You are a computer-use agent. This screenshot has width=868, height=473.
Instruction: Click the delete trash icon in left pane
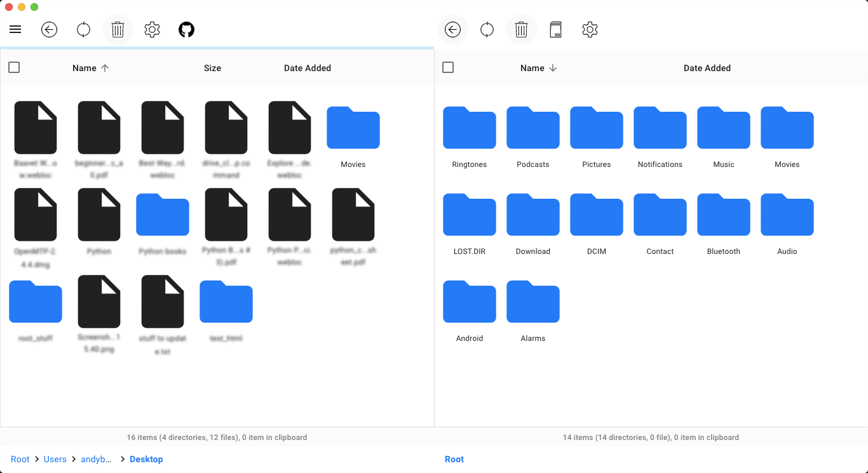point(118,30)
